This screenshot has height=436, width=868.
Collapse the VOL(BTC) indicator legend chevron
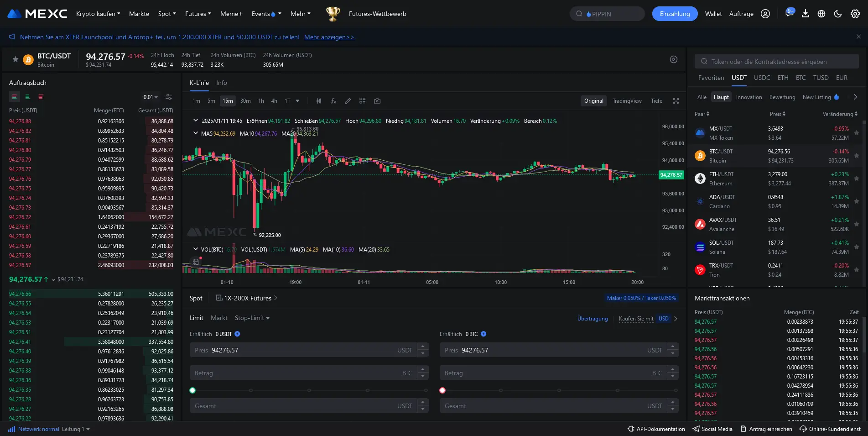[196, 249]
